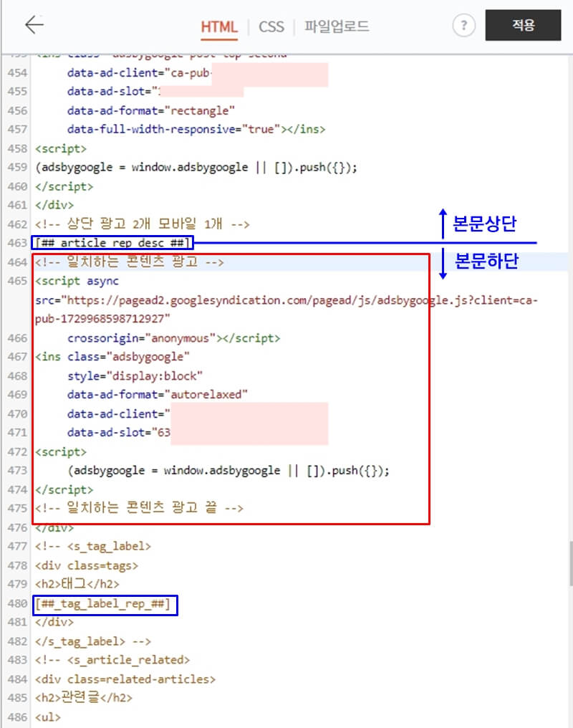The width and height of the screenshot is (573, 728).
Task: Click data-ad-slot="63 on line 471
Action: pyautogui.click(x=119, y=433)
